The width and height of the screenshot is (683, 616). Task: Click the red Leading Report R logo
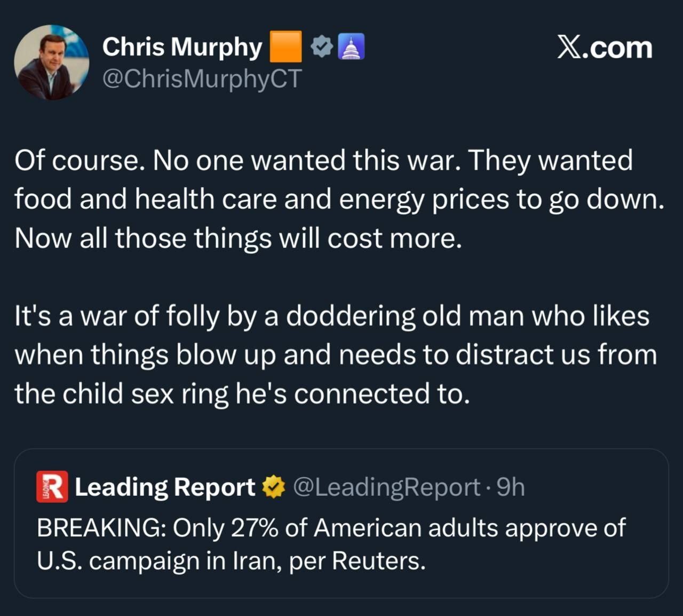52,487
